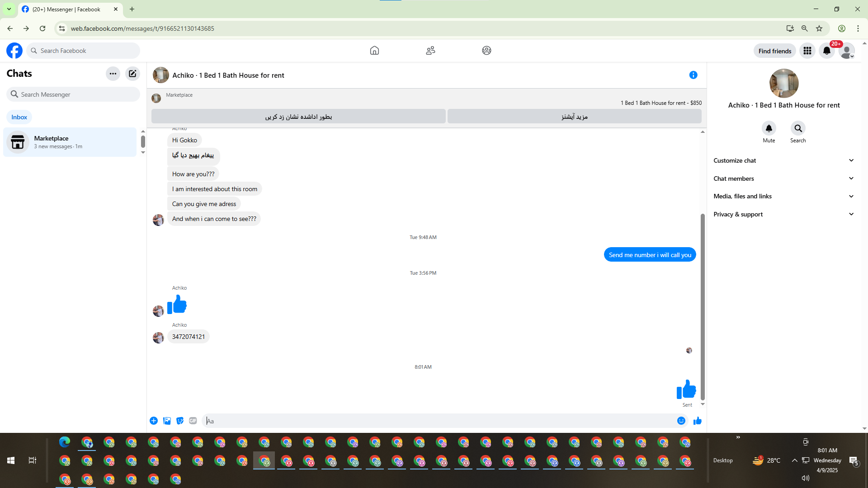Screen dimensions: 868x488
Task: Expand Chat members section
Action: tap(784, 178)
